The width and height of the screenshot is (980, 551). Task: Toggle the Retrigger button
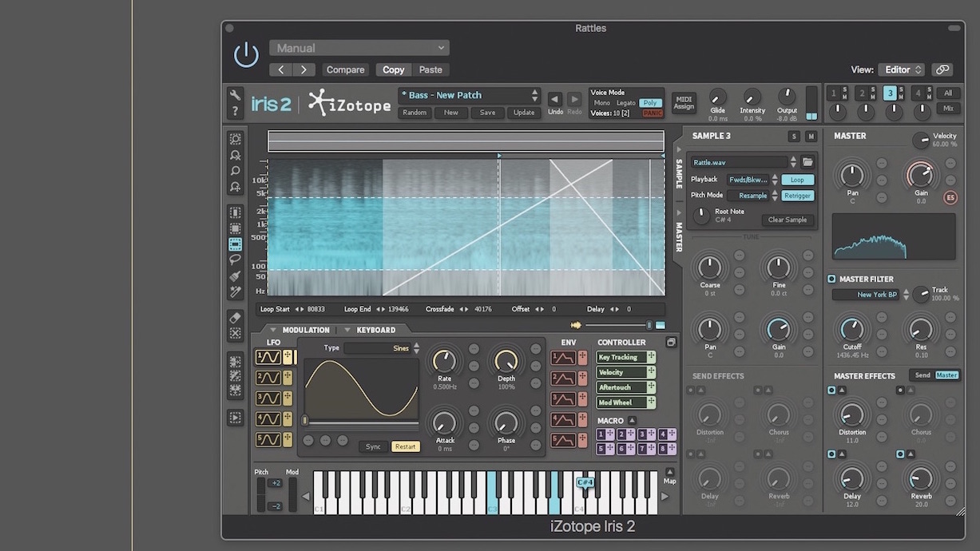pos(797,196)
